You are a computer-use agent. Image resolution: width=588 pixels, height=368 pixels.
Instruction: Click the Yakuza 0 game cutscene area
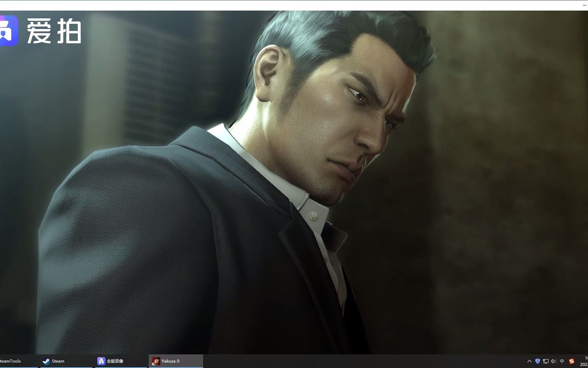tap(294, 182)
